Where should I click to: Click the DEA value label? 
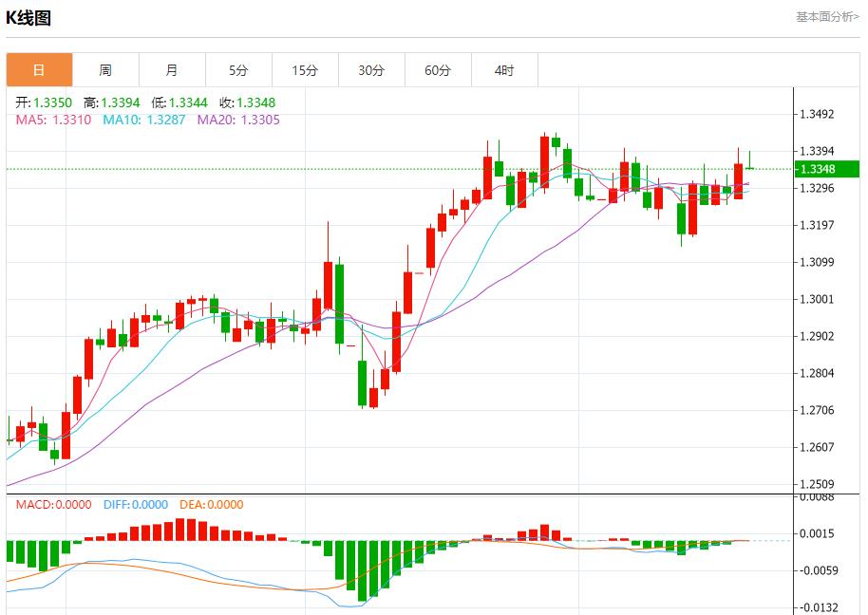[211, 505]
